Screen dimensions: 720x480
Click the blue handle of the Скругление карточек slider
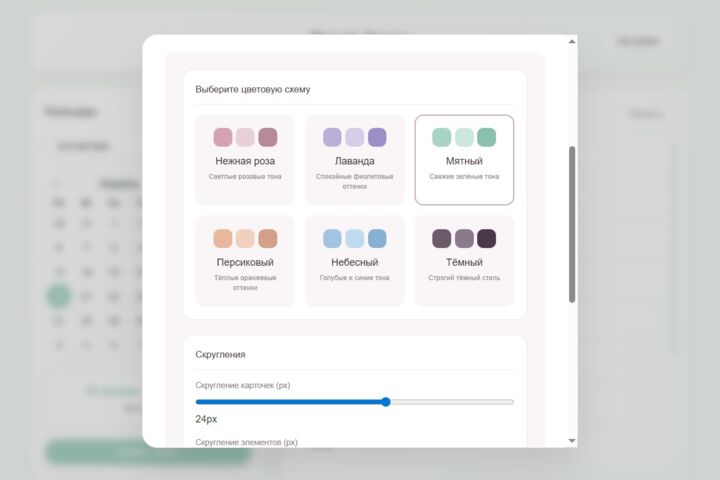[386, 402]
